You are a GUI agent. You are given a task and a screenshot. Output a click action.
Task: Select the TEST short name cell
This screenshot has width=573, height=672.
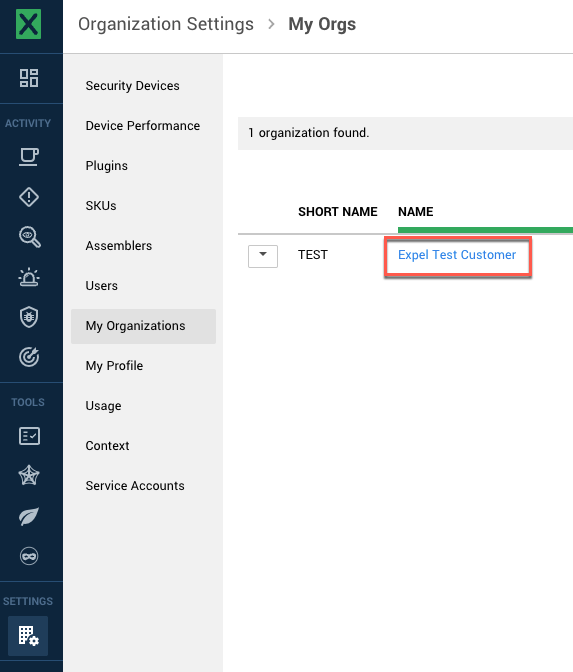pyautogui.click(x=313, y=255)
